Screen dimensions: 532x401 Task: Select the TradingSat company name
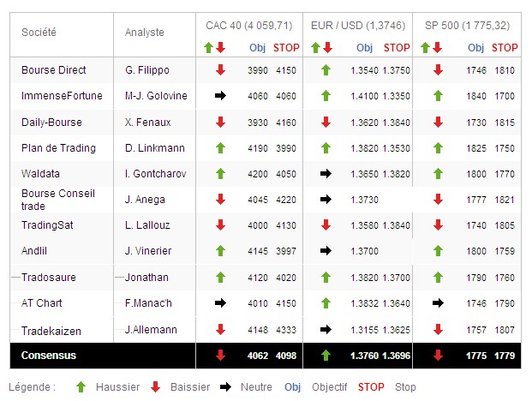coord(47,225)
